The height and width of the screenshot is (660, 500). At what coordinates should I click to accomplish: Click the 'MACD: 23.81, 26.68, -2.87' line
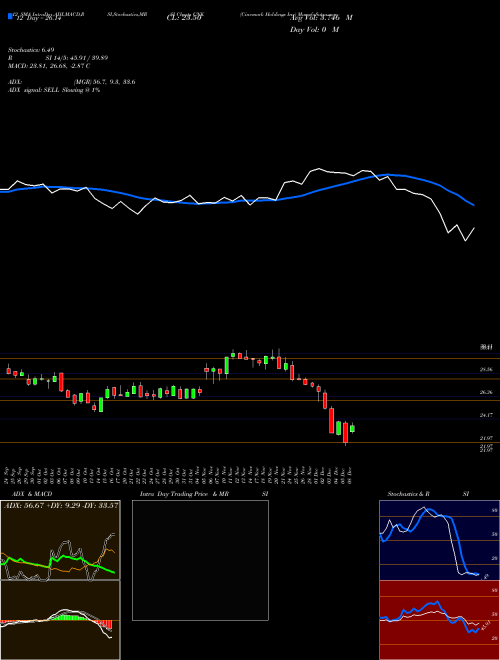[x=49, y=66]
